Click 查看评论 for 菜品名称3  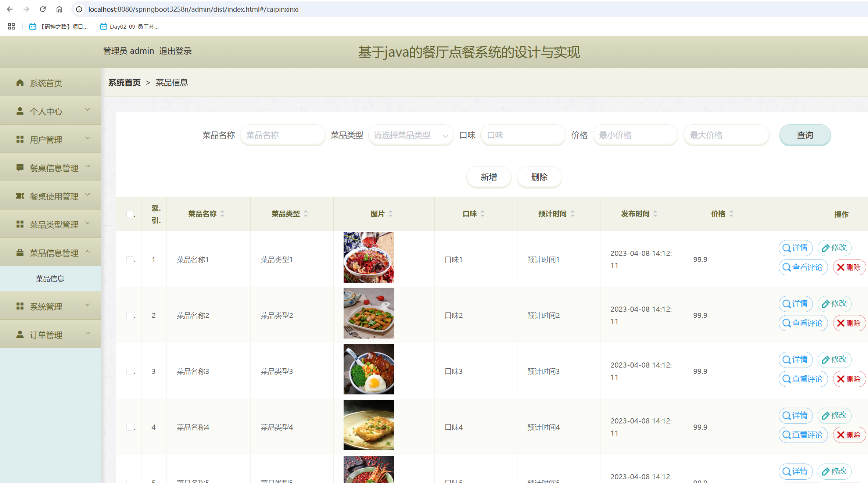tap(803, 379)
